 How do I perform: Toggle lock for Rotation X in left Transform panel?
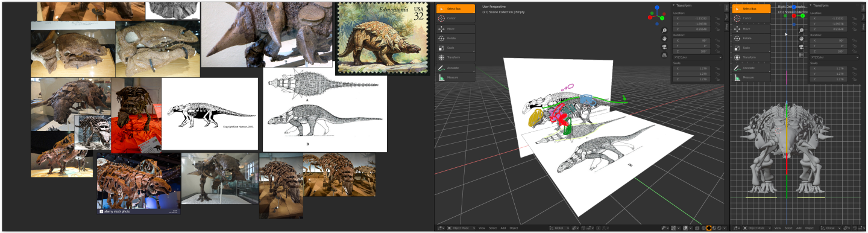(717, 40)
